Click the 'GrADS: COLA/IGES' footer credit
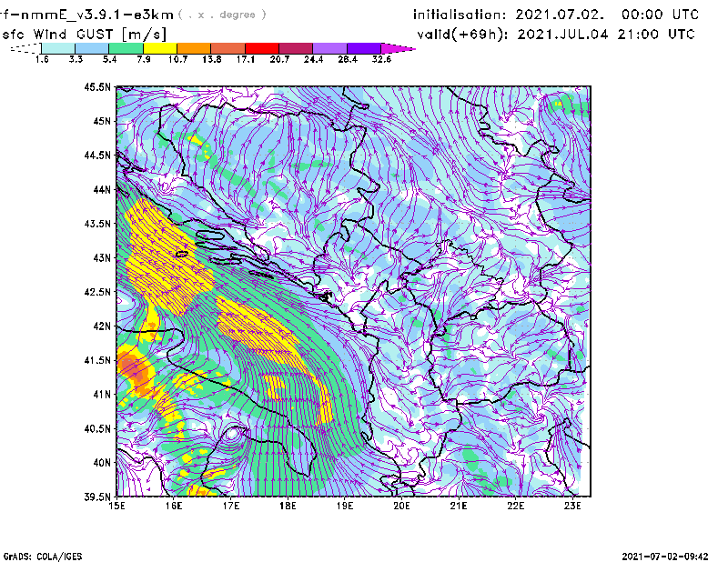Screen dimensions: 728x562 click(x=43, y=557)
